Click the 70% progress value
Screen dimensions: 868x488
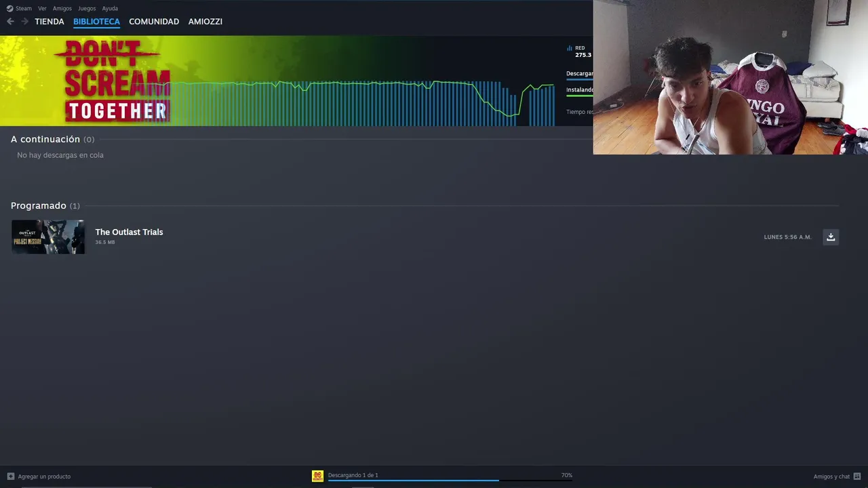tap(567, 475)
